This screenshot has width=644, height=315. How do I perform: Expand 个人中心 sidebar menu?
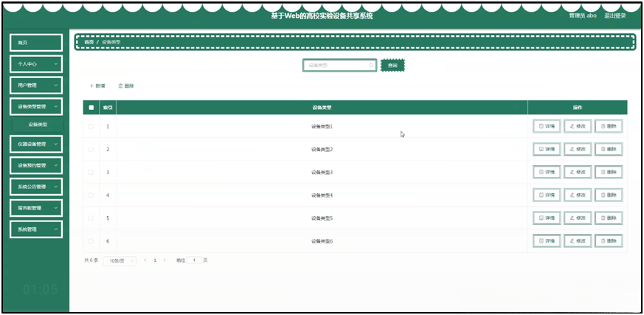[36, 64]
